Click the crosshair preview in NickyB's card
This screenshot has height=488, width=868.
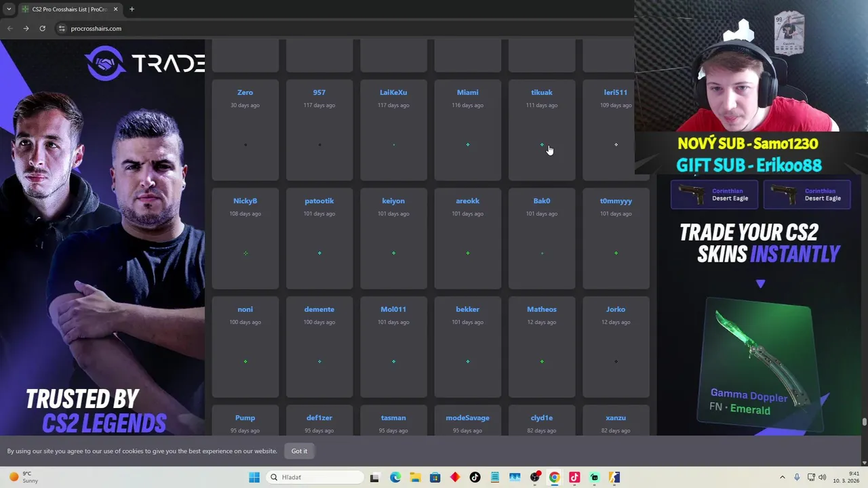(245, 253)
